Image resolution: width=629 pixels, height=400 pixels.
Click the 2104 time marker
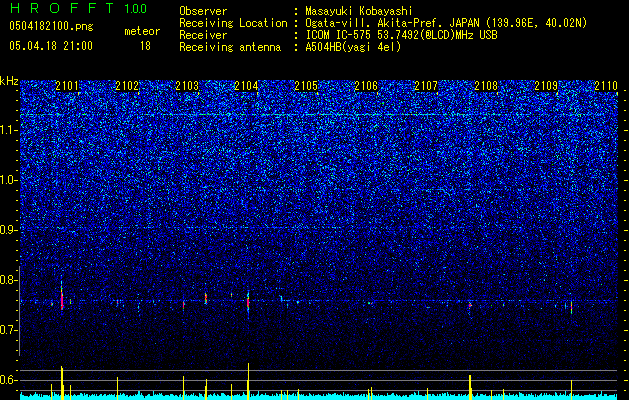click(246, 86)
